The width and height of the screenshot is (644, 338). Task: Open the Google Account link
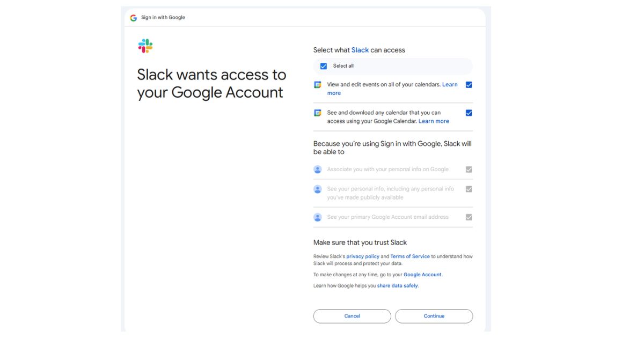423,275
